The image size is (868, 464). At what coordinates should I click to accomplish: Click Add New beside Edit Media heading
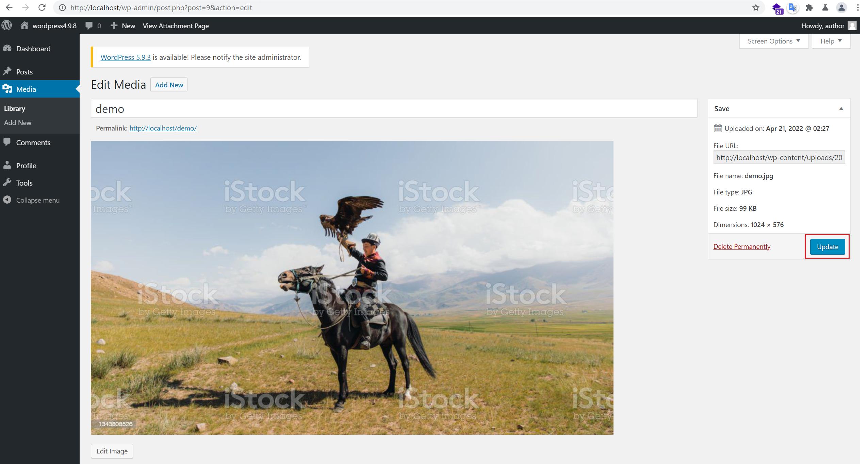coord(169,85)
